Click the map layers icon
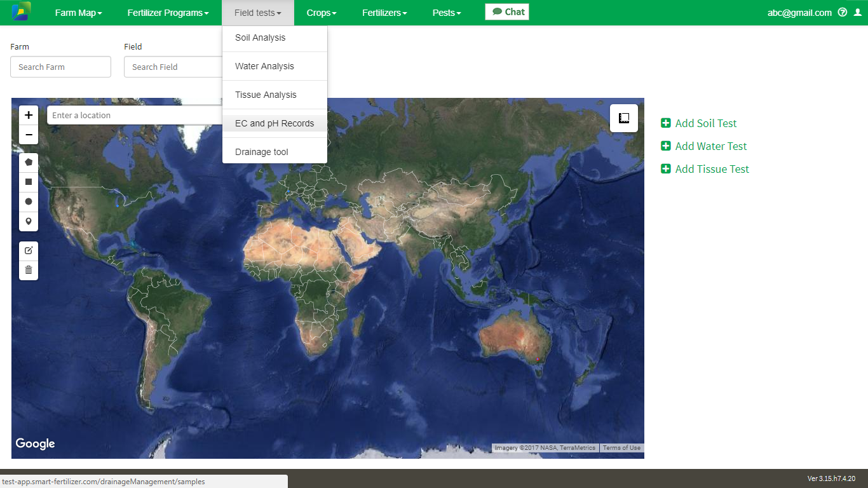The height and width of the screenshot is (488, 868). 624,118
